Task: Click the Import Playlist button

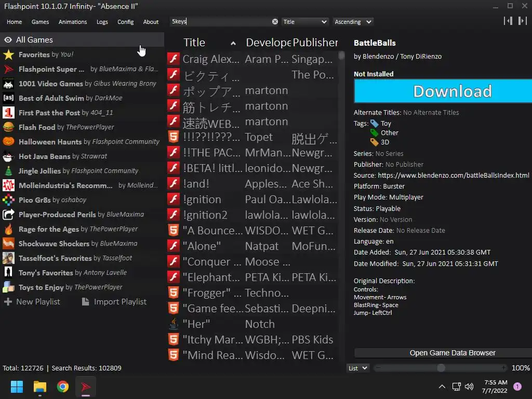Action: tap(114, 302)
